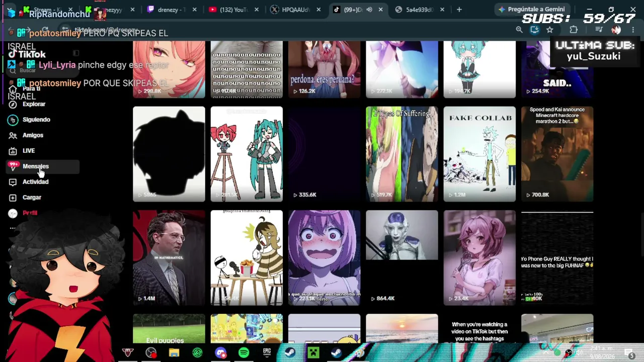644x362 pixels.
Task: Close the HPQAAUdV X tab
Action: click(318, 10)
